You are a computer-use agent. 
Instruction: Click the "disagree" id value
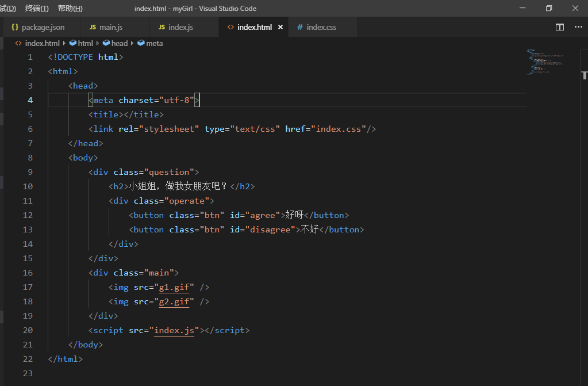[x=270, y=230]
